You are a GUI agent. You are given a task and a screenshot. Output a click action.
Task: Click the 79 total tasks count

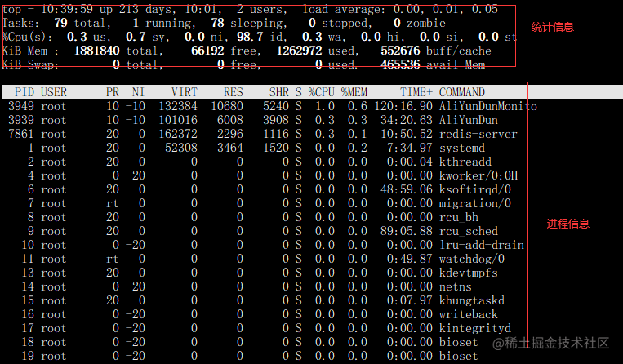pyautogui.click(x=60, y=23)
